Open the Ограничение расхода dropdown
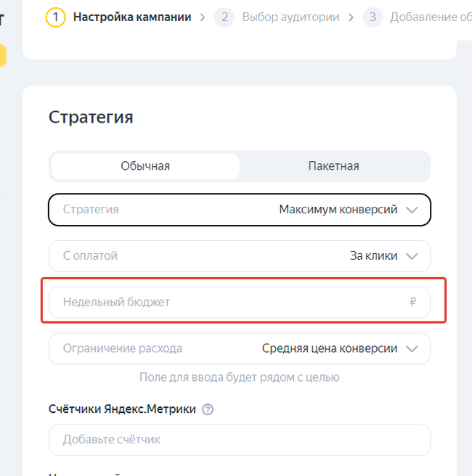Image resolution: width=472 pixels, height=476 pixels. tap(239, 348)
